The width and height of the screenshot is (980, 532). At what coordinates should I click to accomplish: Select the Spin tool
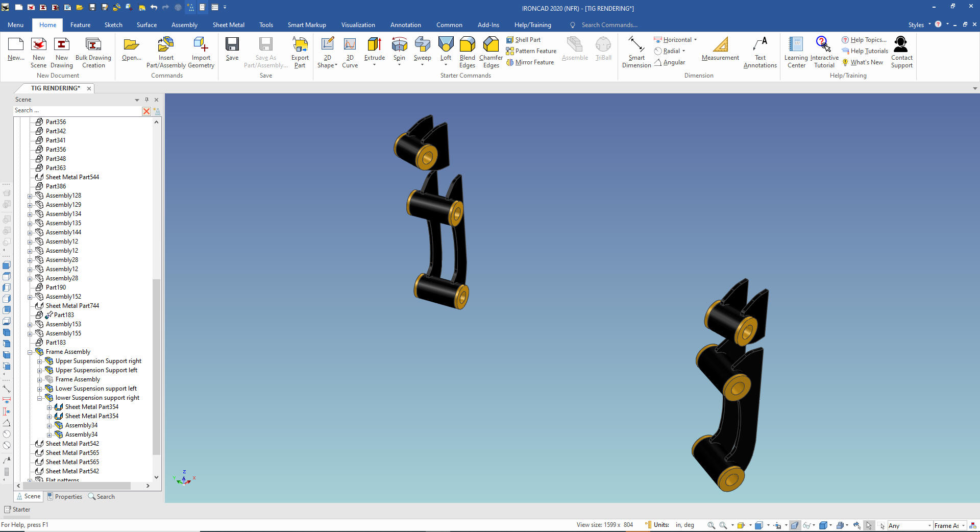point(399,45)
